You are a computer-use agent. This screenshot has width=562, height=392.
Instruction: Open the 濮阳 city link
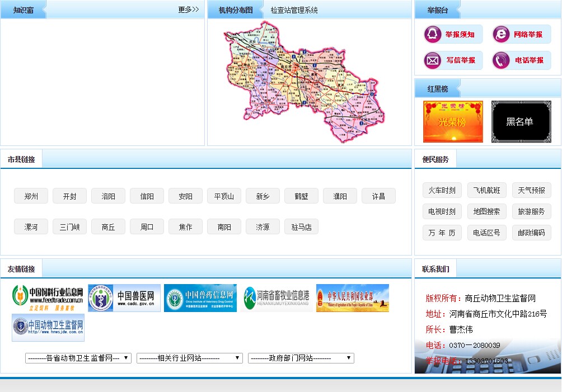340,196
